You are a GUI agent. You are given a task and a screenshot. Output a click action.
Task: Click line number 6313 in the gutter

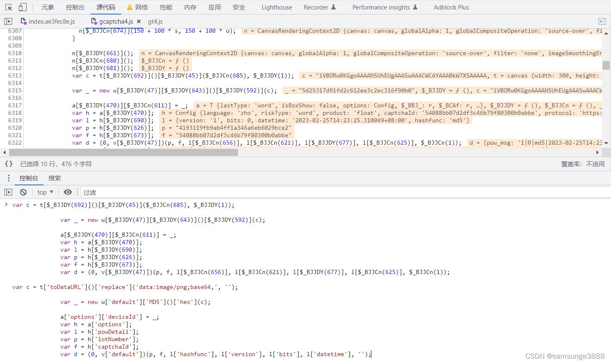[x=15, y=75]
